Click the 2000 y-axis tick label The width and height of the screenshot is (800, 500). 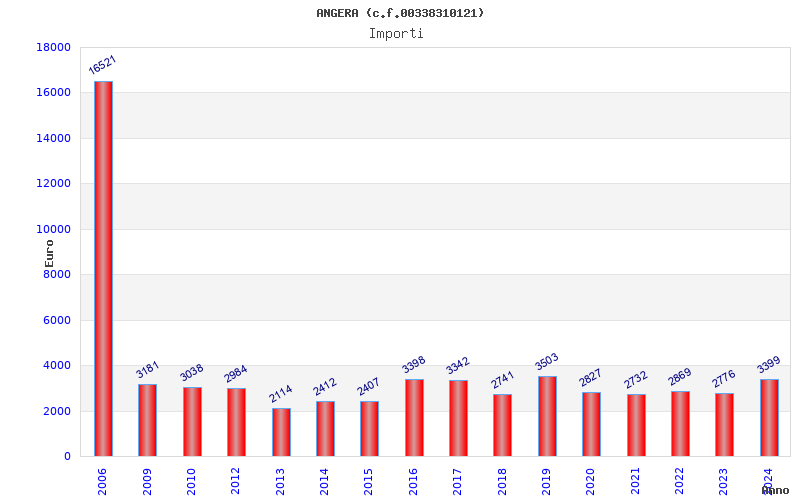click(57, 411)
